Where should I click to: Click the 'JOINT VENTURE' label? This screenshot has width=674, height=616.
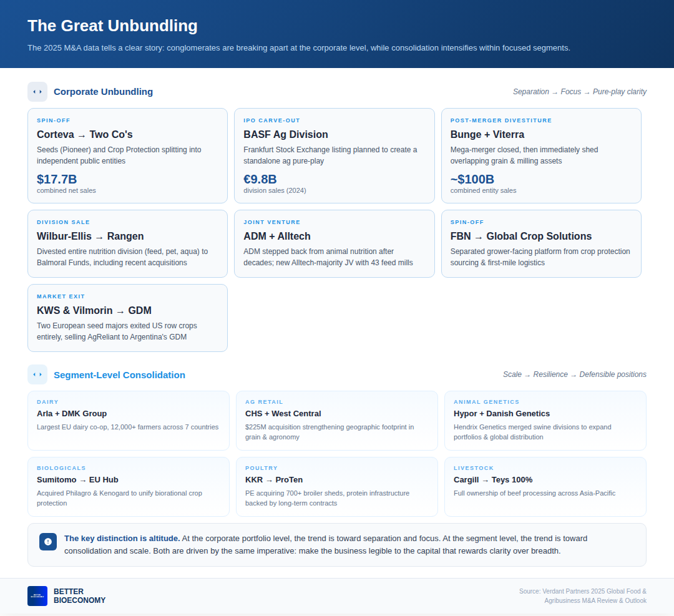[271, 222]
